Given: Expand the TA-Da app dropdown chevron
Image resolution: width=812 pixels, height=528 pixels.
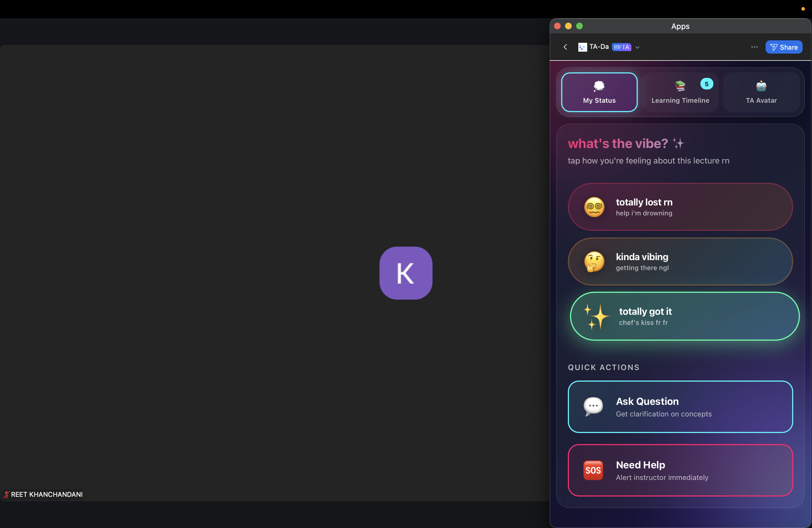Looking at the screenshot, I should click(637, 47).
